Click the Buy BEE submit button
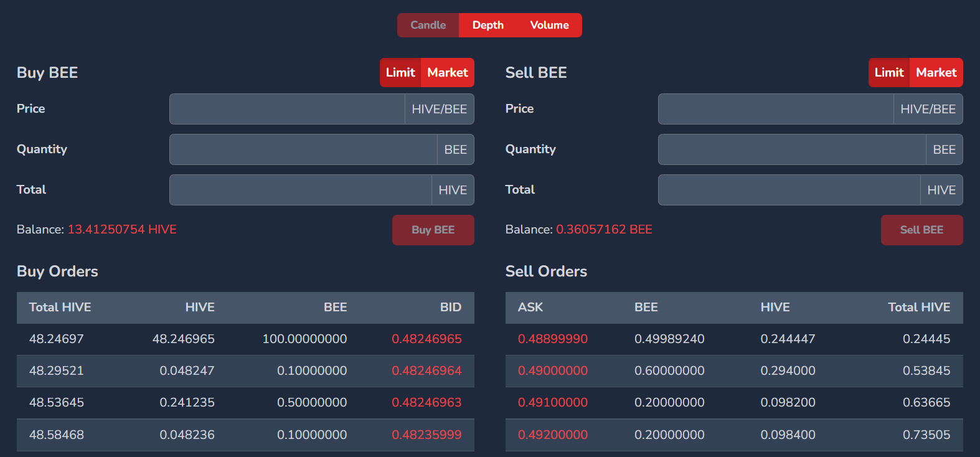 tap(433, 230)
